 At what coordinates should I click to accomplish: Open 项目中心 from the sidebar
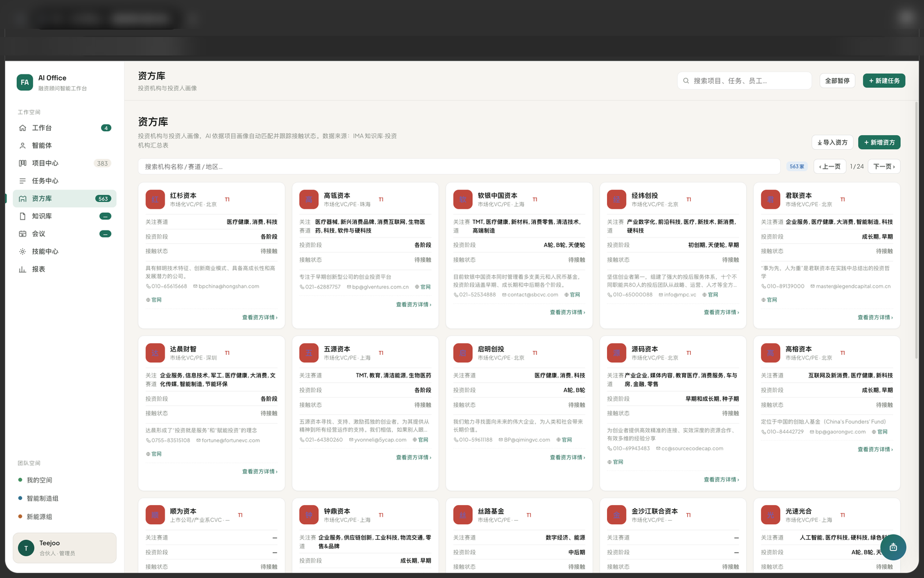coord(65,163)
